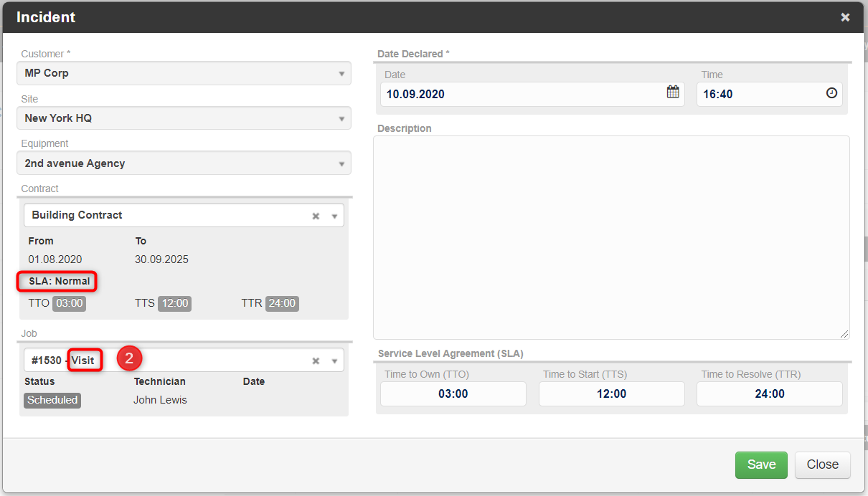
Task: Click the Description resize handle
Action: (x=844, y=333)
